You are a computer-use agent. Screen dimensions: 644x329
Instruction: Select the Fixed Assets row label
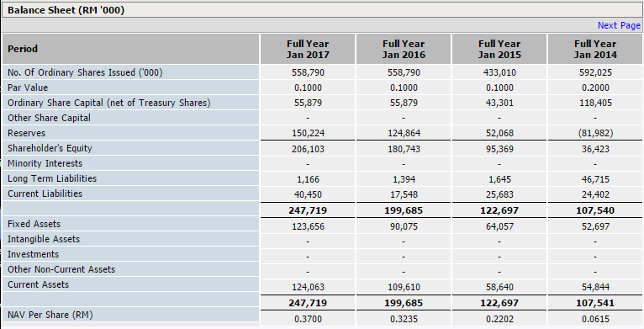34,224
